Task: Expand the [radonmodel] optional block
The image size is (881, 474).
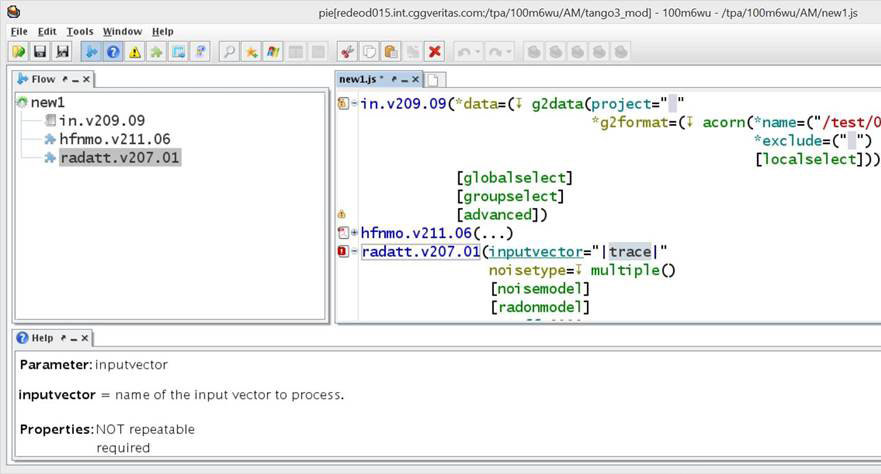Action: pos(540,307)
